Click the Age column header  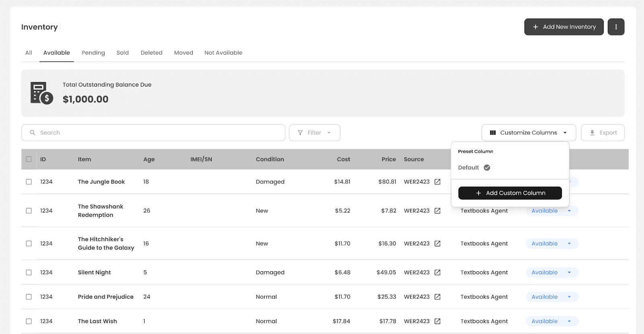[x=149, y=159]
